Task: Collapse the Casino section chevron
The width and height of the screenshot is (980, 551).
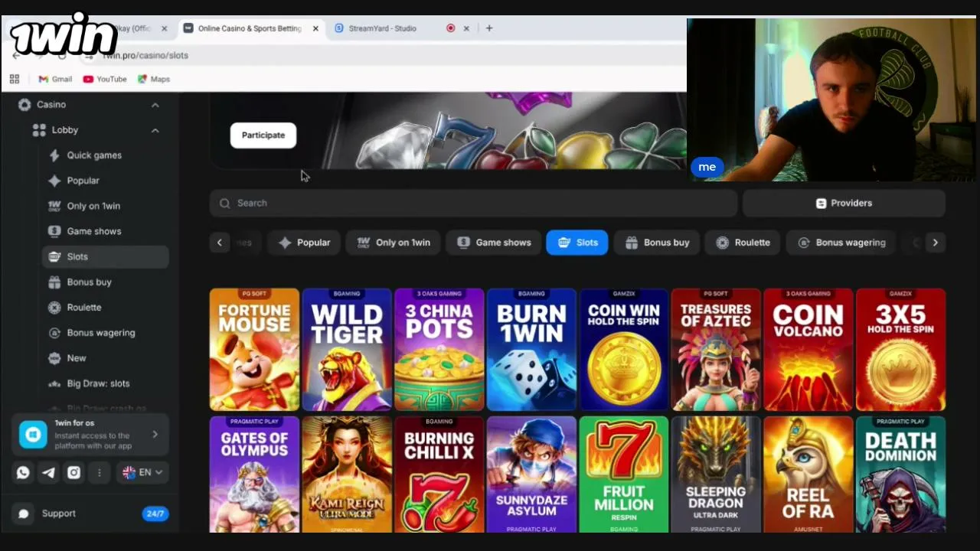Action: pyautogui.click(x=155, y=105)
